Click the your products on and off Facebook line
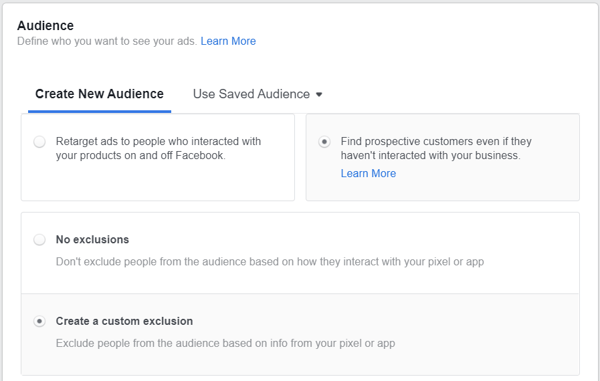The width and height of the screenshot is (600, 381). (x=140, y=155)
